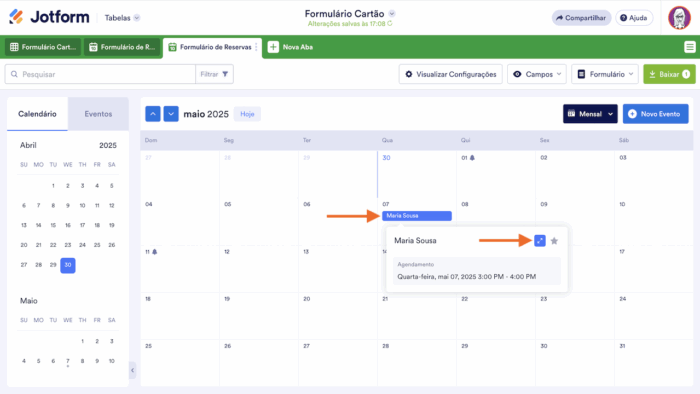The width and height of the screenshot is (700, 394).
Task: Star the Maria Sousa entry
Action: (x=554, y=241)
